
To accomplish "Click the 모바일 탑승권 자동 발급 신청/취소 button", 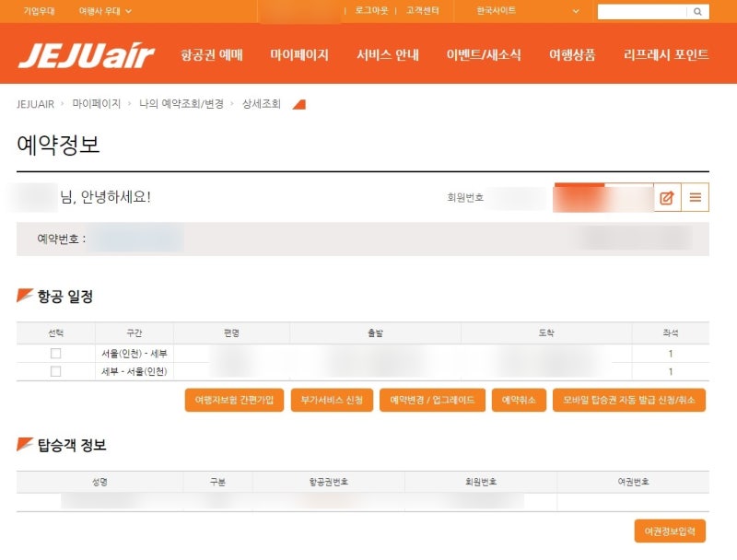I will [629, 401].
